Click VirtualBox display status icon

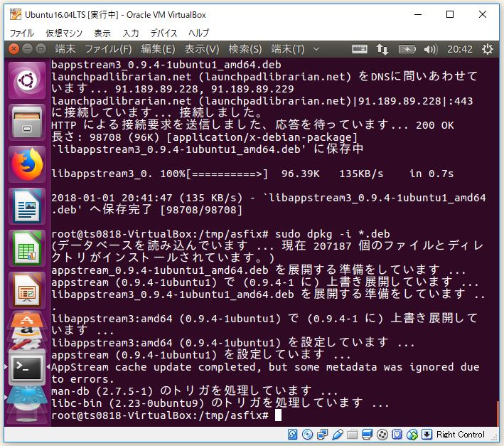tap(367, 435)
